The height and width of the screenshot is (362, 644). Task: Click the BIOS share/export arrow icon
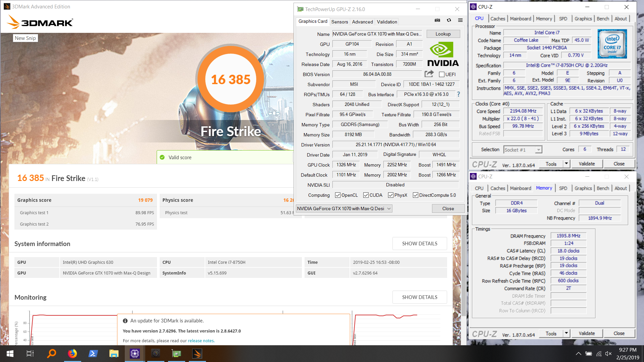tap(429, 74)
